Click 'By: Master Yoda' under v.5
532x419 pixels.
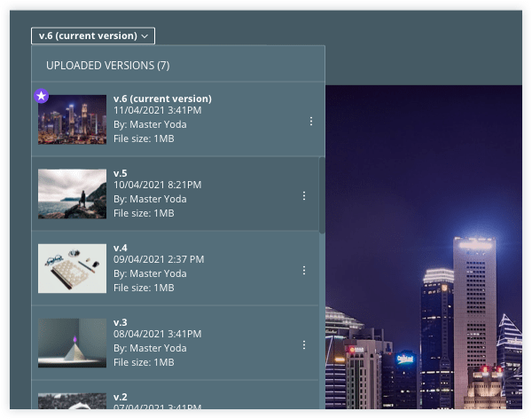click(150, 199)
